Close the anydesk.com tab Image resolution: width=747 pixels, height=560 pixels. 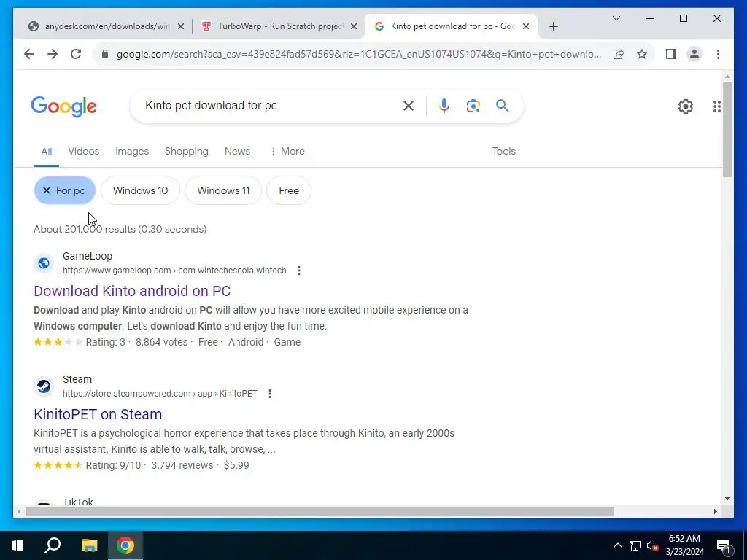point(181,26)
